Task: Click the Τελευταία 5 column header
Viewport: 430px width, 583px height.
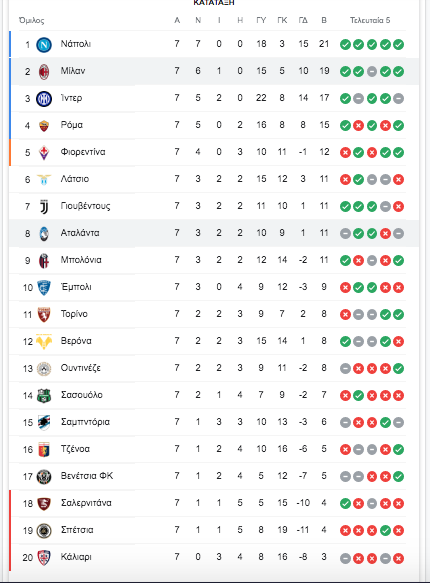Action: [x=370, y=20]
